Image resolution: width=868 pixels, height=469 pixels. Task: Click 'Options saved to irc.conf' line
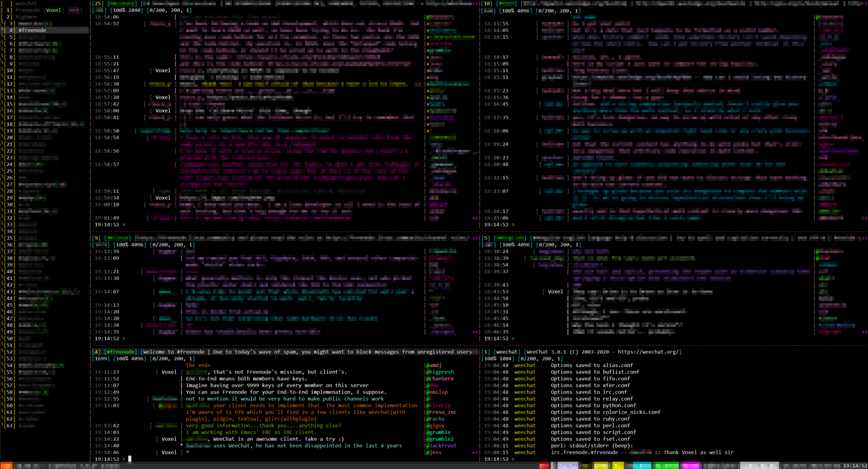click(x=589, y=392)
